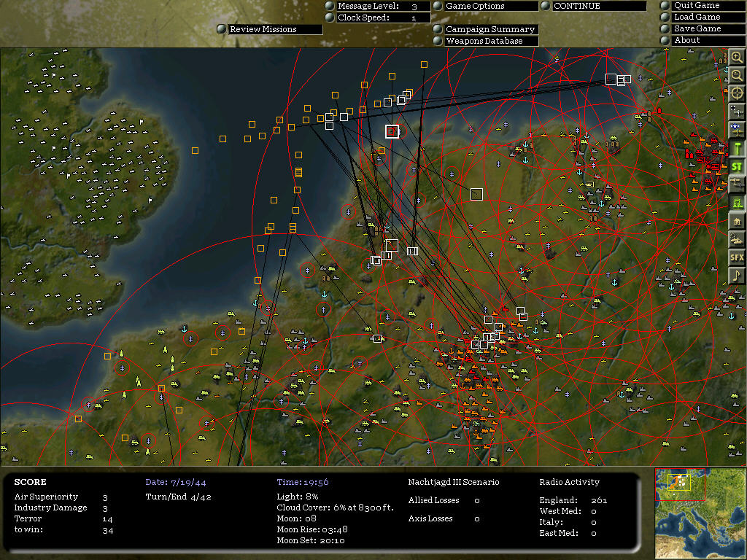The image size is (747, 560).
Task: Click CONTINUE to advance the turn
Action: tap(600, 6)
